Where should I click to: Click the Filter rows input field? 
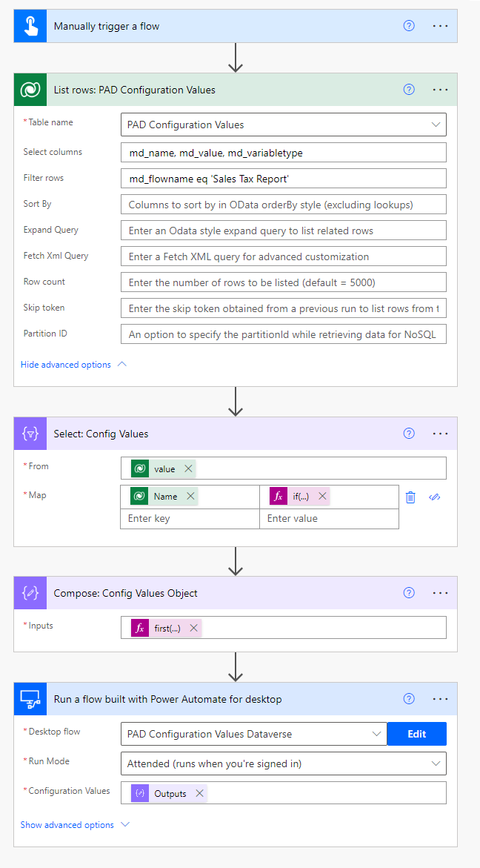click(283, 179)
